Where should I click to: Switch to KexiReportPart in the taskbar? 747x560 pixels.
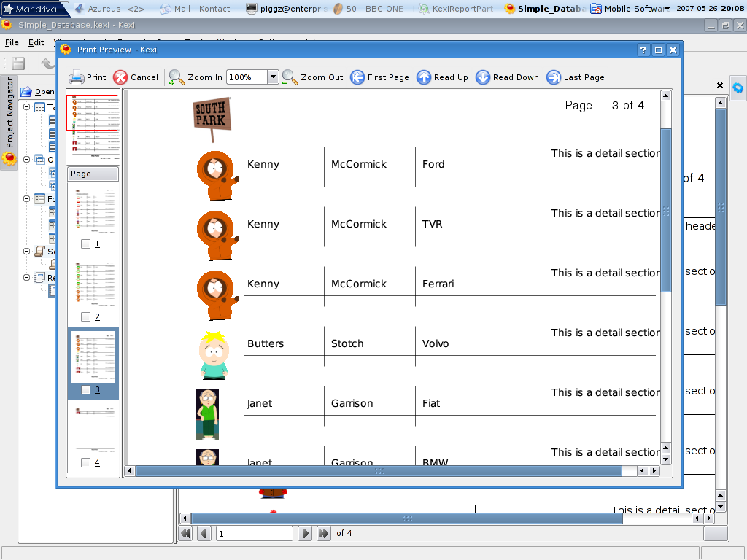(457, 9)
